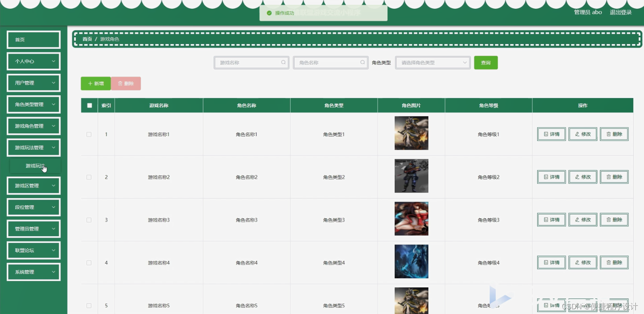Click the 新增 button
Screen dimensions: 644x314
tap(96, 83)
